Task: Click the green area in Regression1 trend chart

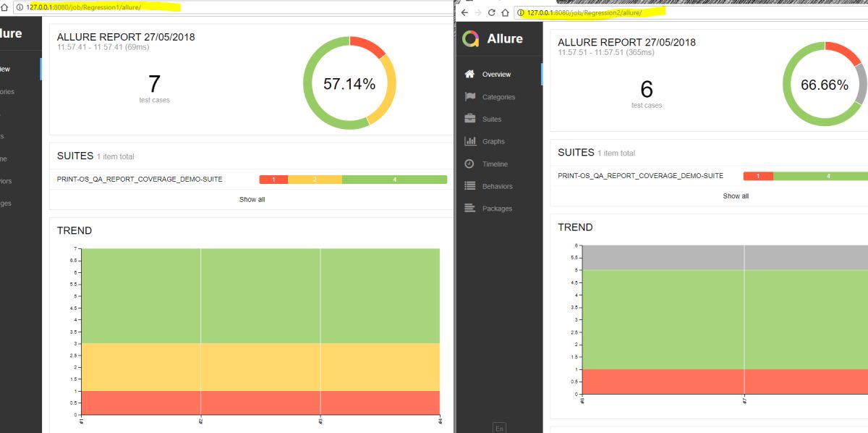Action: pyautogui.click(x=260, y=295)
